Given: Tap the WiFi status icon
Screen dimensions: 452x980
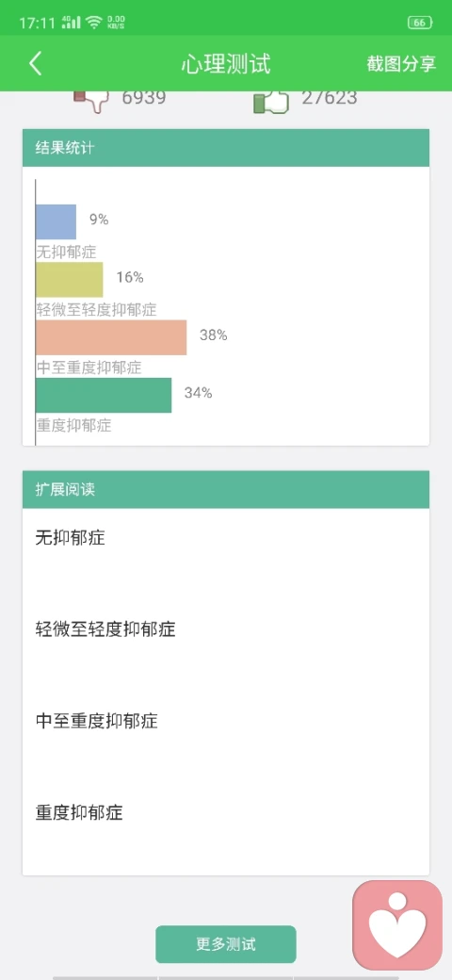Looking at the screenshot, I should click(94, 23).
